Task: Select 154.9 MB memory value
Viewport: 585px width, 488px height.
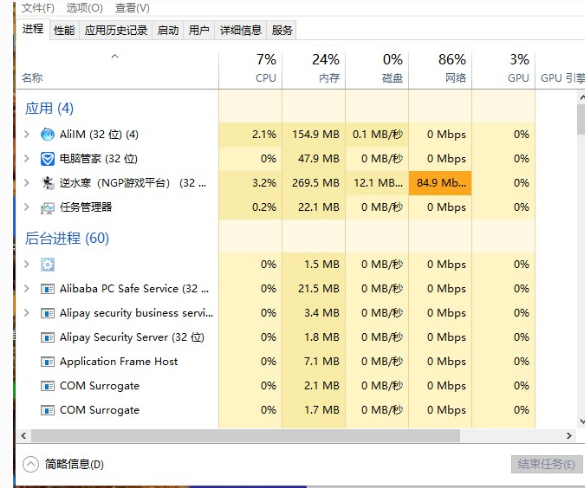Action: click(316, 134)
